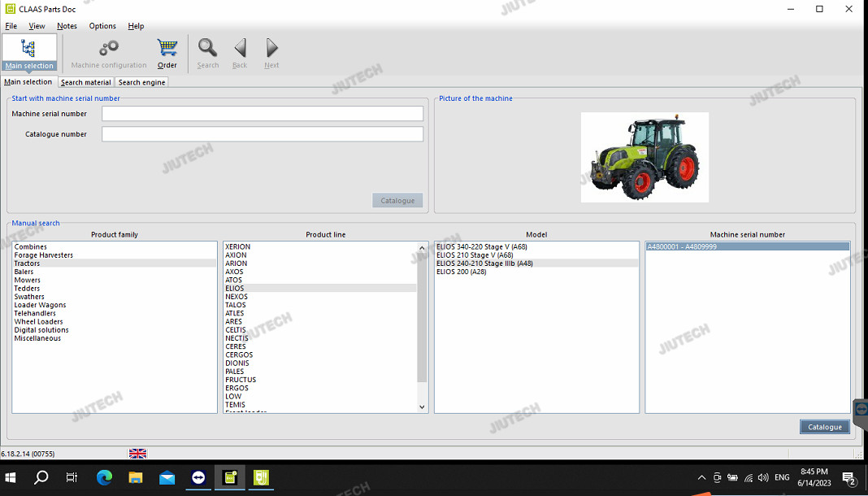Image resolution: width=868 pixels, height=496 pixels.
Task: Open the Machine configuration toolbar icon
Action: tap(109, 52)
